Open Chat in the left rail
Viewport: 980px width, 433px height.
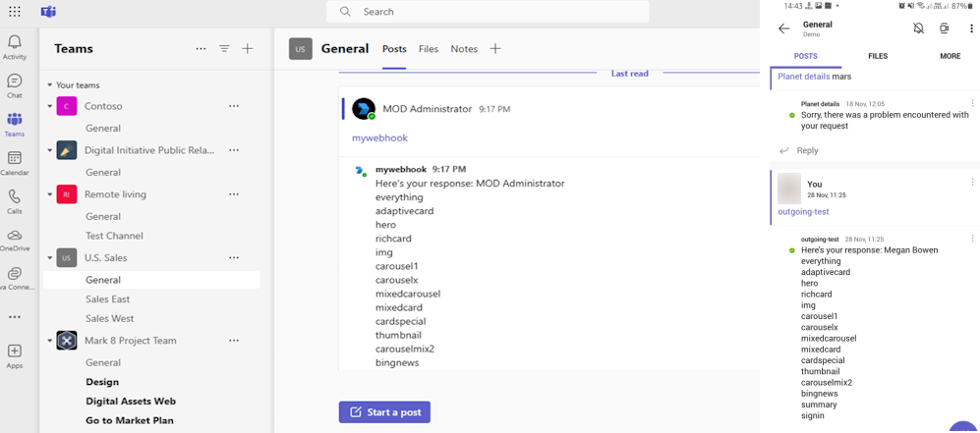(15, 86)
